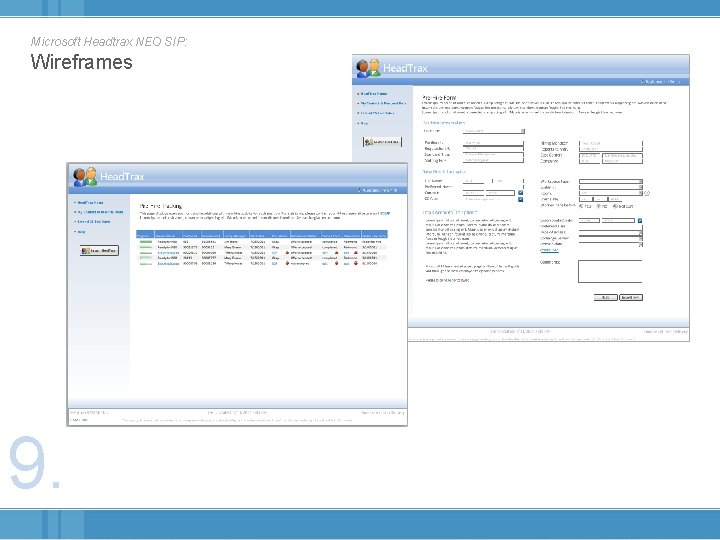The height and width of the screenshot is (540, 720).
Task: Open Help in Pre-Hire Tracking sidebar
Action: coord(81,232)
